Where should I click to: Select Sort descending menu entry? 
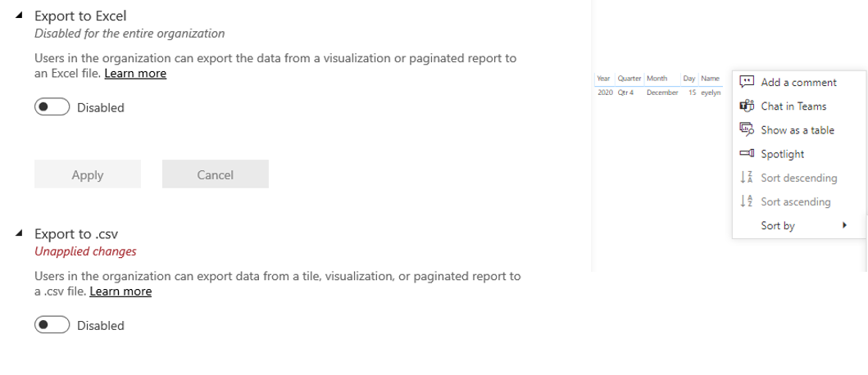pyautogui.click(x=799, y=178)
